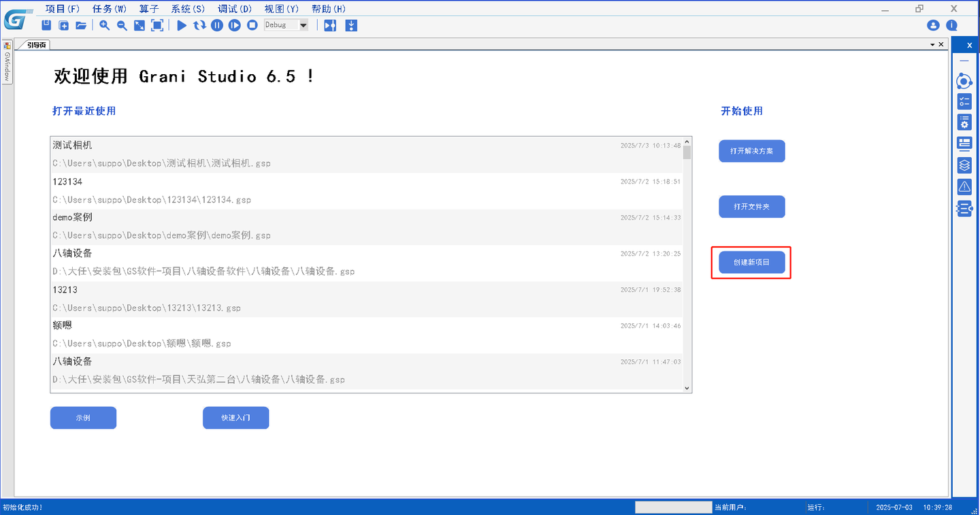
Task: Click the status bar progress field
Action: (x=673, y=508)
